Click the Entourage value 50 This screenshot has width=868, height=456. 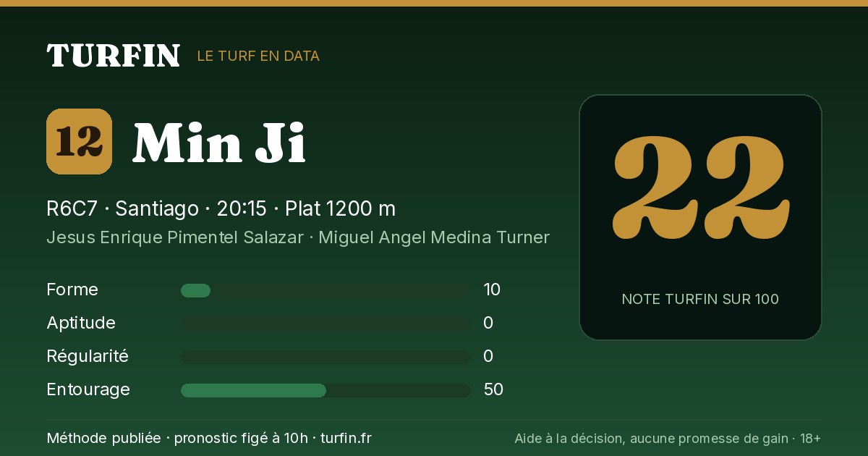coord(493,389)
